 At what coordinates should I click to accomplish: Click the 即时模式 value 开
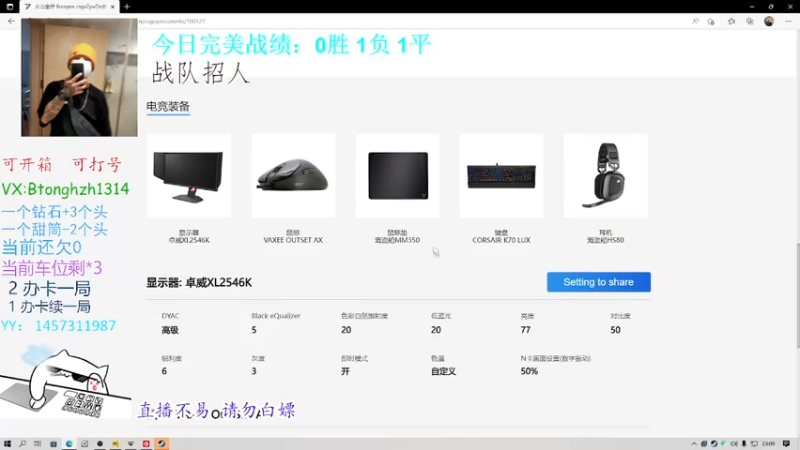[345, 371]
